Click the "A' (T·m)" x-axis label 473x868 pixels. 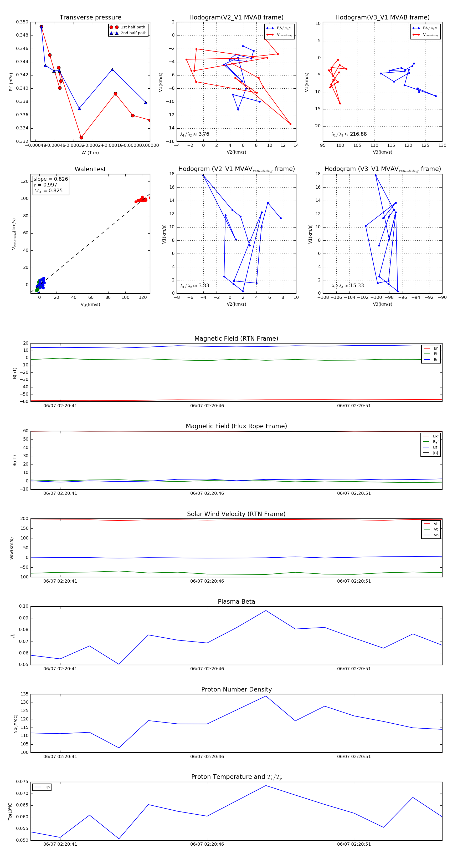point(90,153)
